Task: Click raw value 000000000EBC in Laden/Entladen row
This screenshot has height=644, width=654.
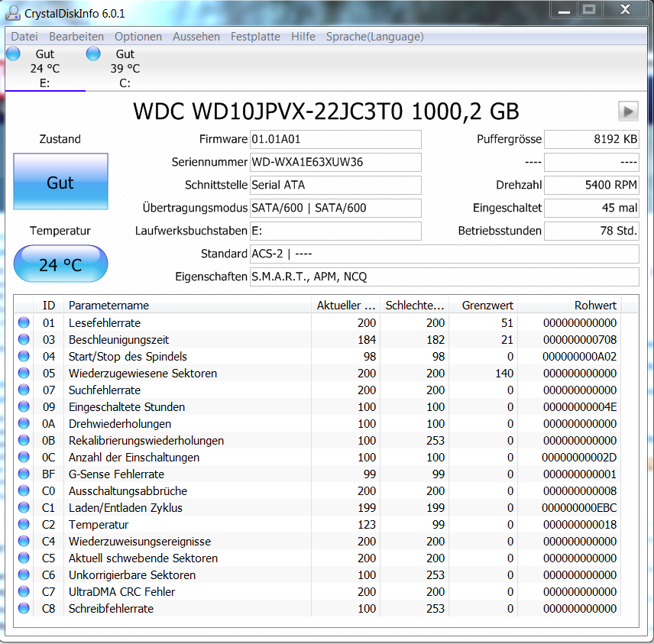Action: [579, 508]
